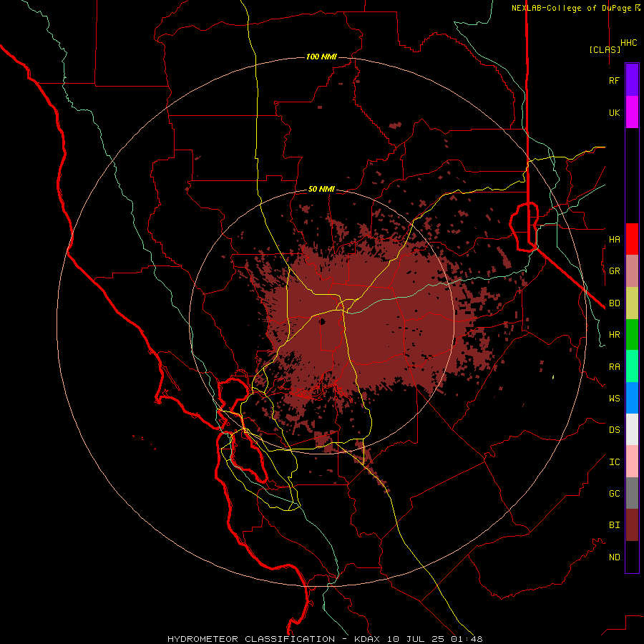
Task: Click the "WS" legend label
Action: point(614,399)
